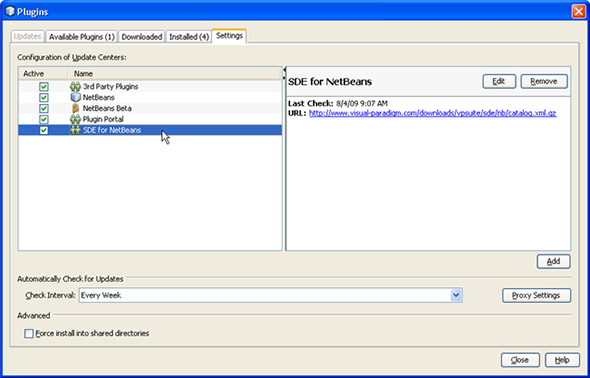
Task: Open the Downloaded tab
Action: pos(142,37)
